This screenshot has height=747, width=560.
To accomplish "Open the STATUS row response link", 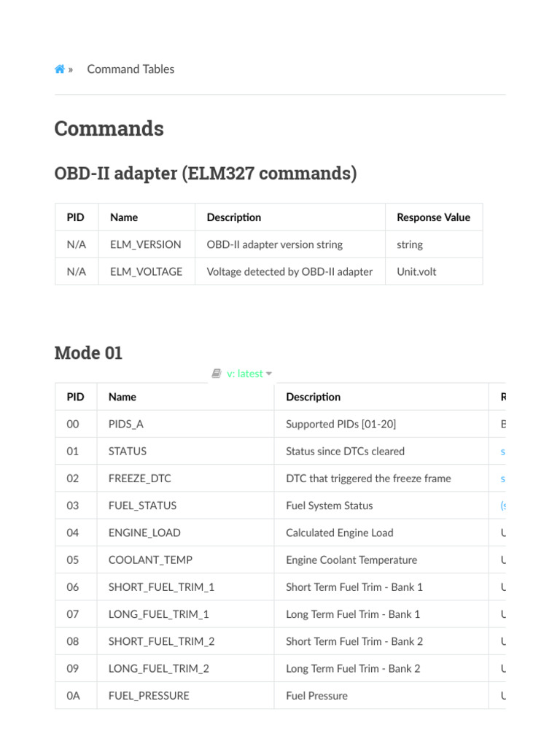I will tap(503, 452).
